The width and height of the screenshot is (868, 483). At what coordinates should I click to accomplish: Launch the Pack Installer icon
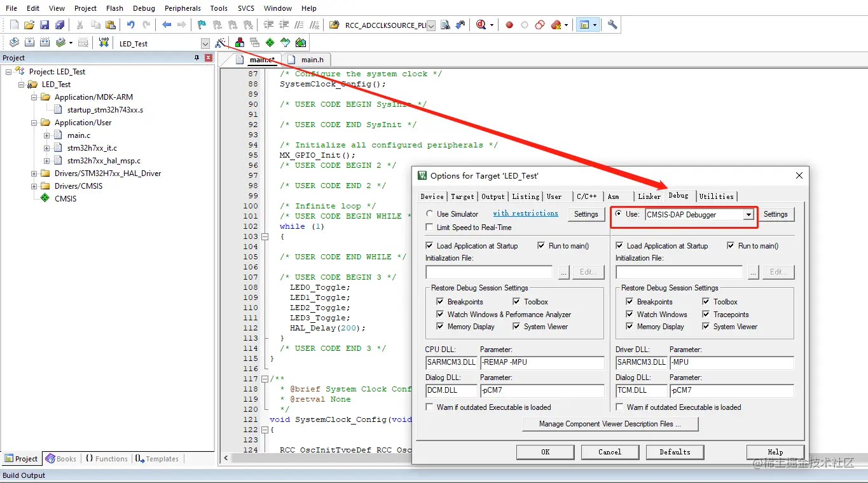301,43
